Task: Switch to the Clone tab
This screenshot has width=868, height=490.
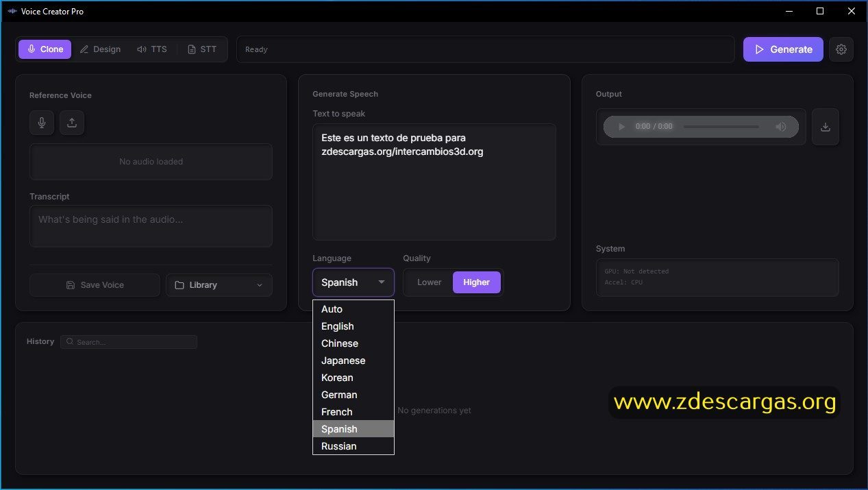Action: pos(45,49)
